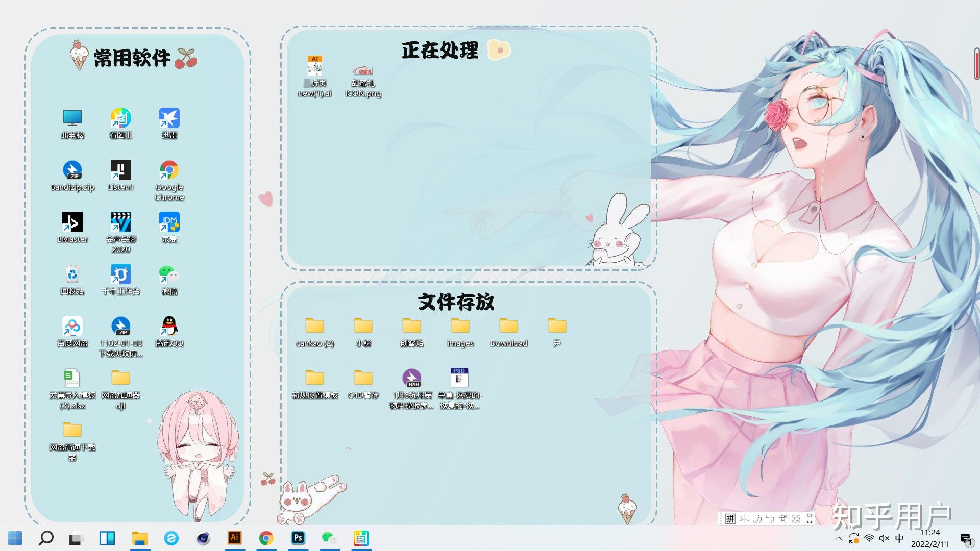
Task: Open Task View from the taskbar
Action: (x=77, y=538)
